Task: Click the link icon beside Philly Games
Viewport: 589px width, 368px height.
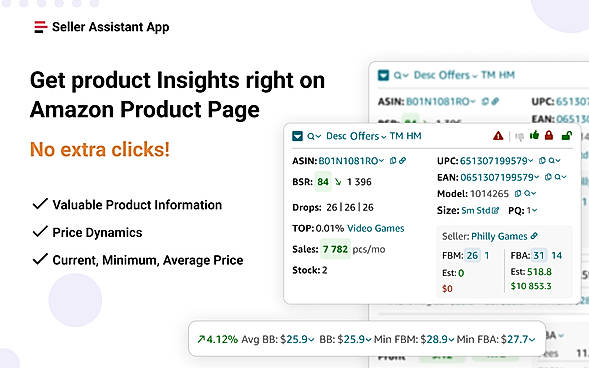Action: click(534, 236)
